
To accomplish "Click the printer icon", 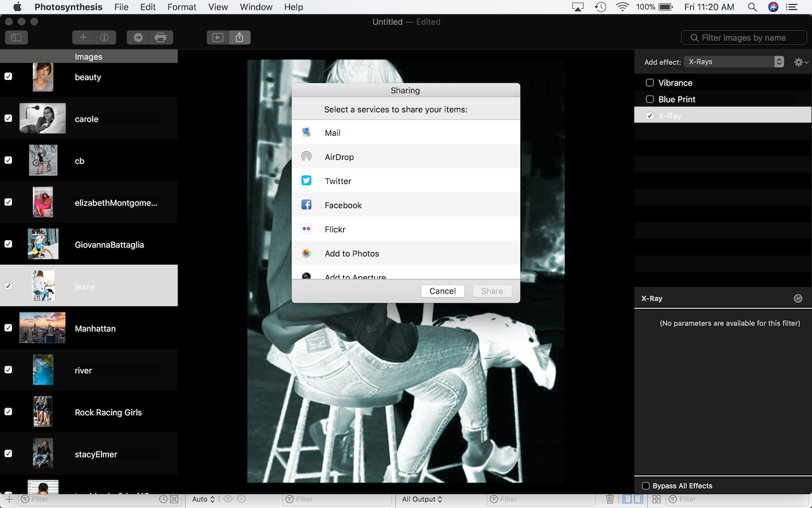I will [x=160, y=37].
